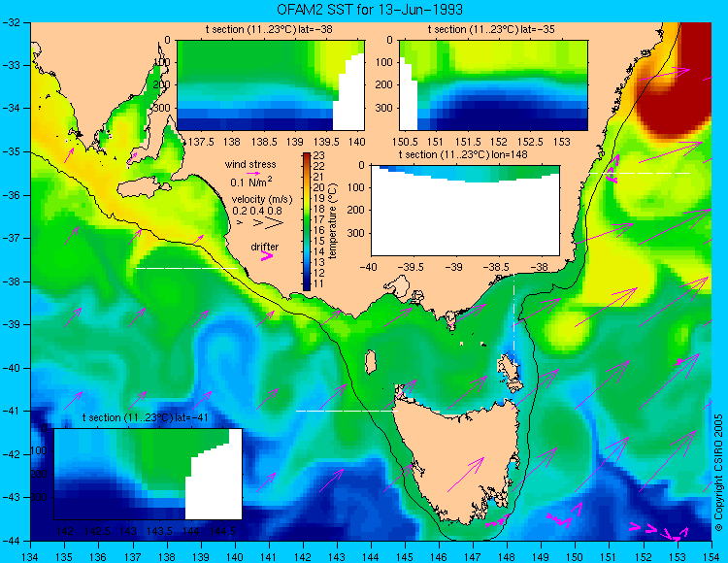Click the rotated 'temperature (°C)' color bar label
728x563 pixels.
(x=332, y=220)
